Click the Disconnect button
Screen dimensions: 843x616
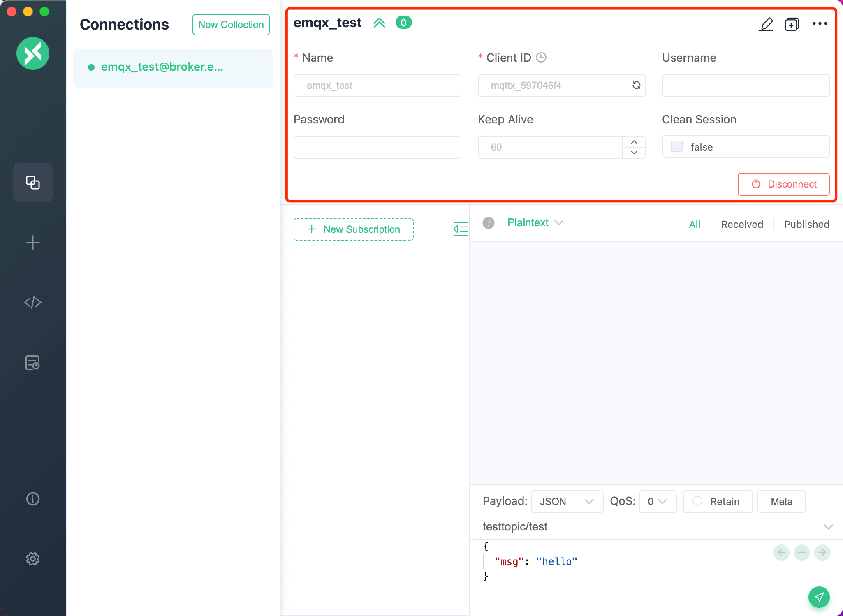[783, 184]
